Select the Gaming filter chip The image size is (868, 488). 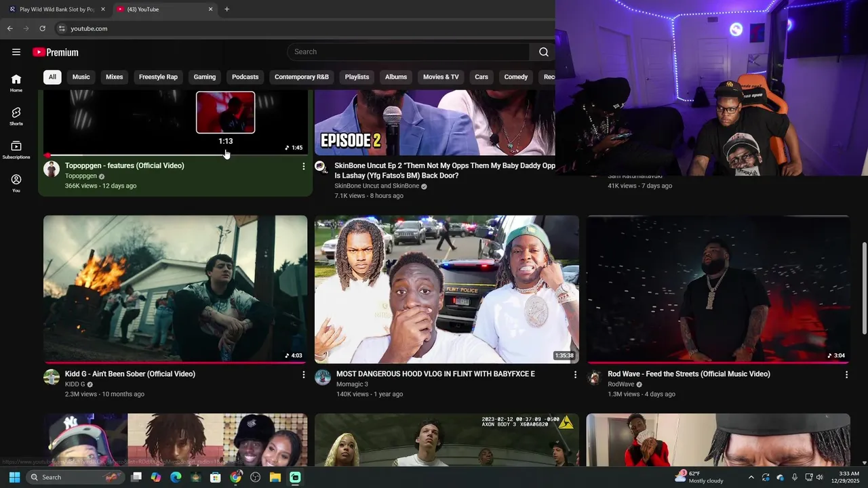tap(205, 77)
